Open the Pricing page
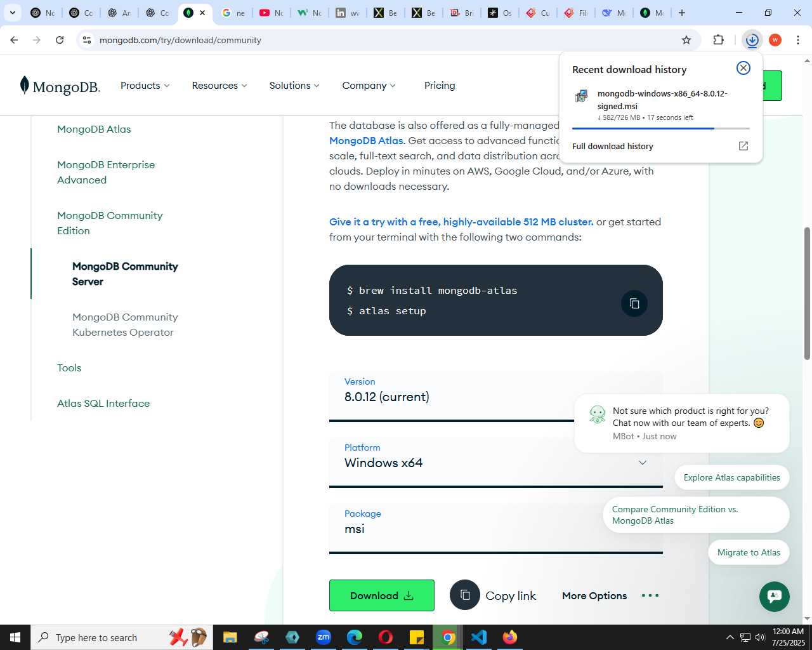812x650 pixels. point(440,86)
